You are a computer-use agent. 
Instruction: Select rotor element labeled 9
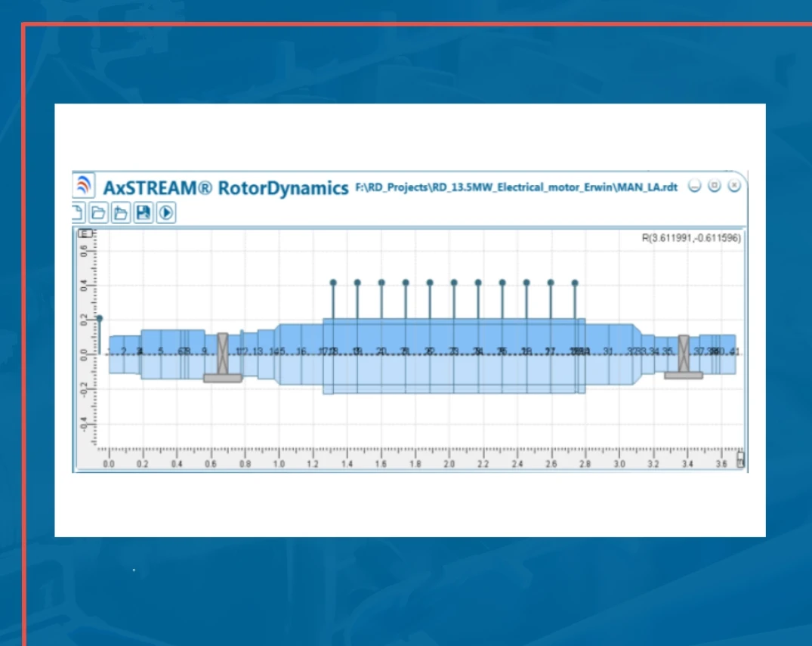205,351
